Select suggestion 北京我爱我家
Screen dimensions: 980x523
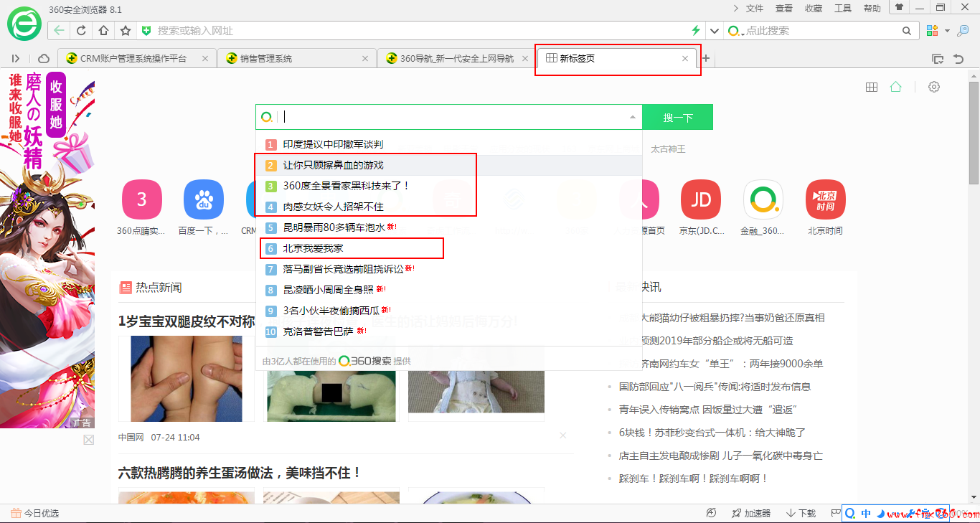[x=448, y=248]
